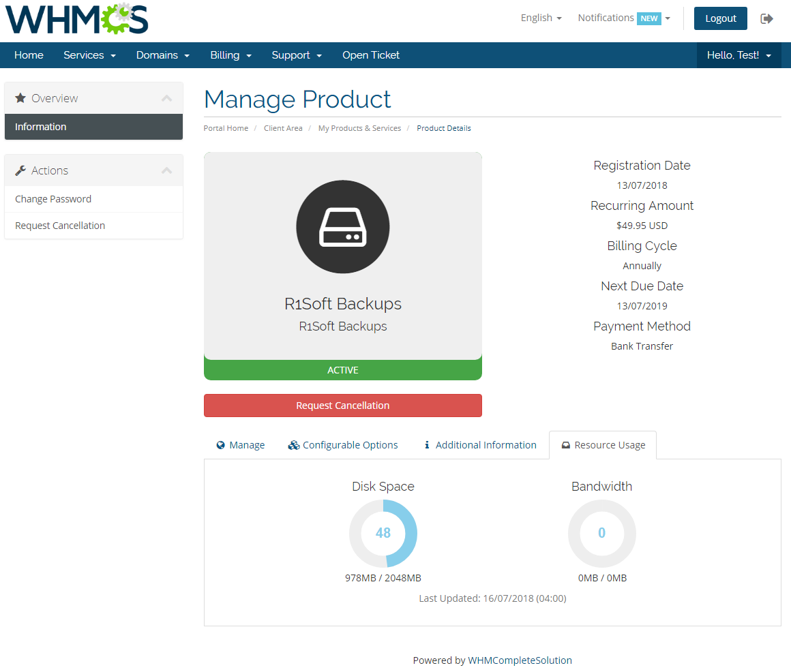Click the star icon beside Overview
This screenshot has height=672, width=791.
(20, 98)
